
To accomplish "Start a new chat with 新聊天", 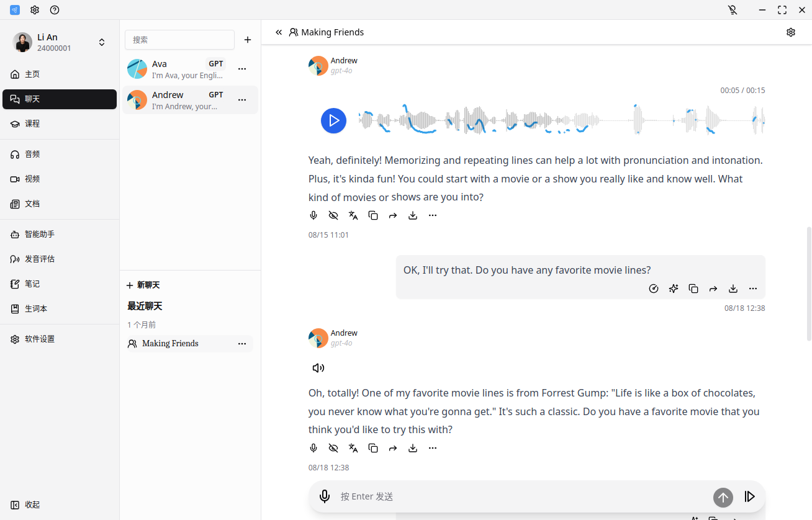I will click(x=143, y=285).
